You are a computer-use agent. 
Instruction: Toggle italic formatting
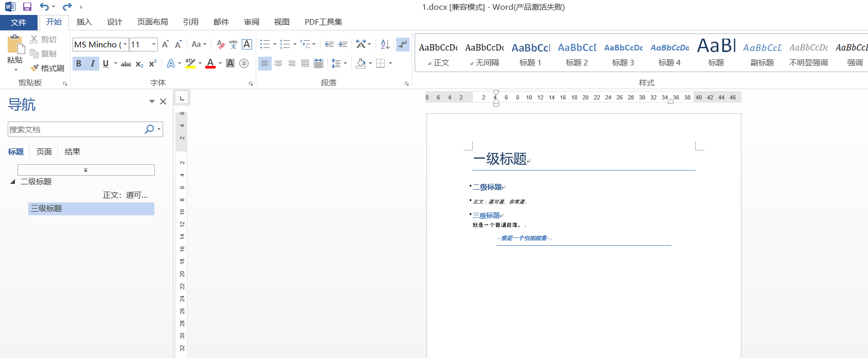93,63
